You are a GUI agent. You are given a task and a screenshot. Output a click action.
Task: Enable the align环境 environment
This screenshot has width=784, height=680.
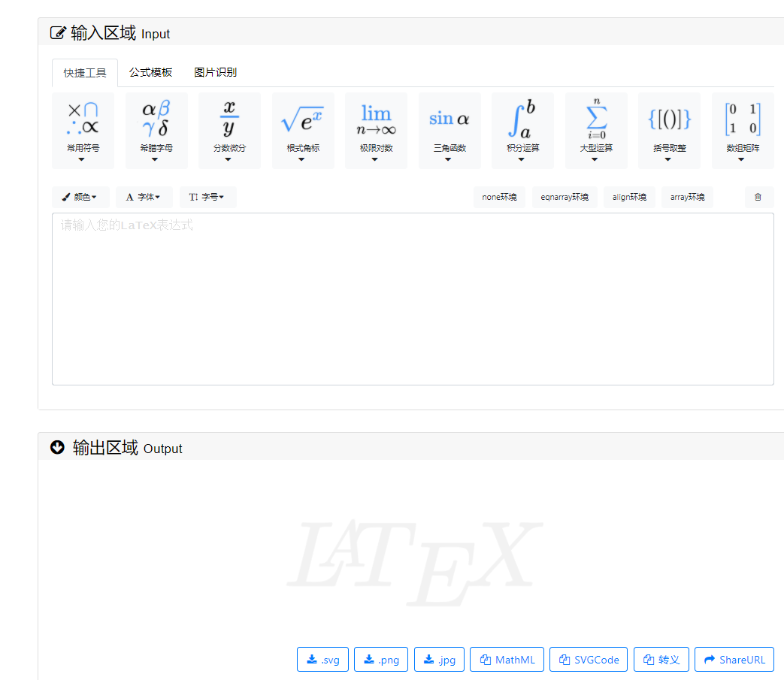pos(629,197)
